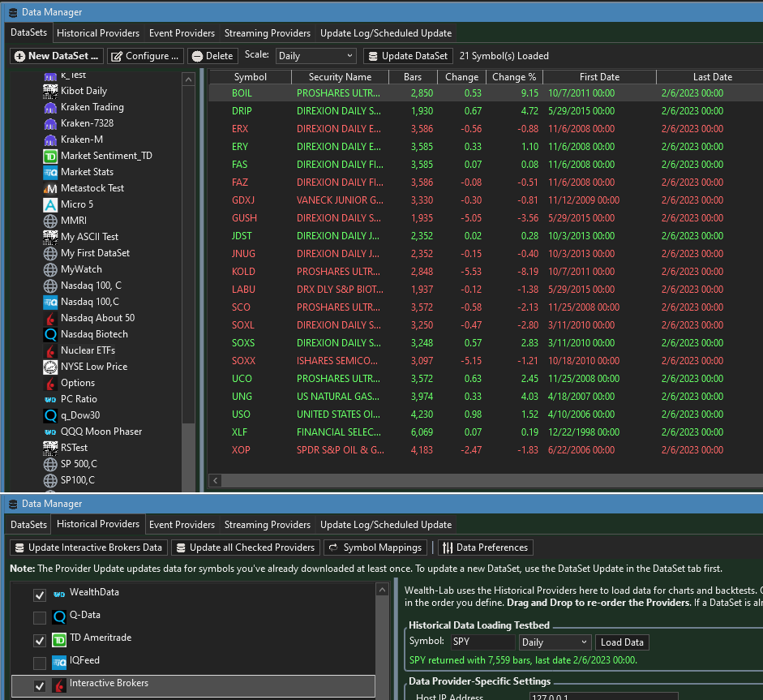Click the Symbol input field containing SPY
The width and height of the screenshot is (763, 700).
tap(482, 642)
